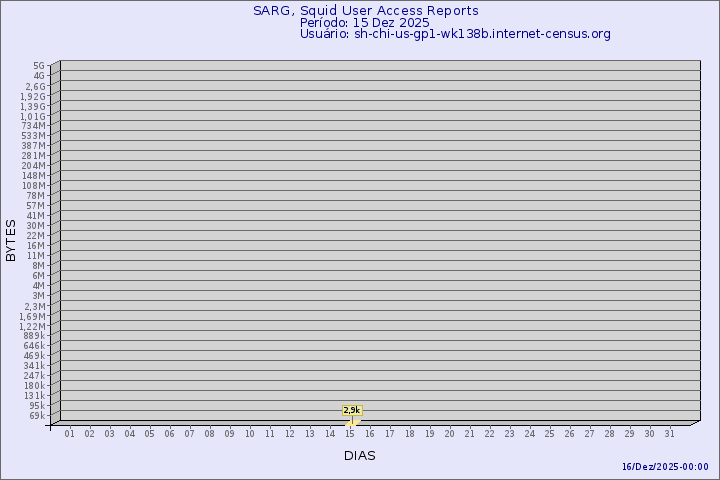Click the DIAS axis label
720x480 pixels.
pos(360,455)
